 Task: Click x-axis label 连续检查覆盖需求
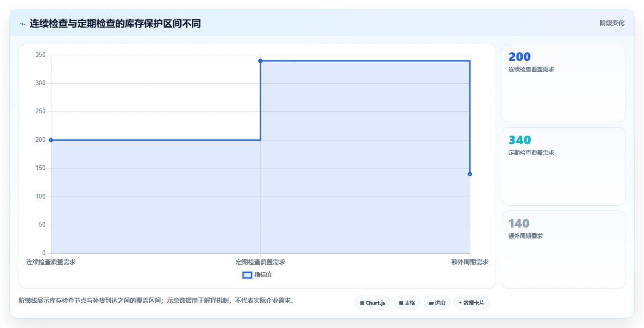(x=51, y=262)
